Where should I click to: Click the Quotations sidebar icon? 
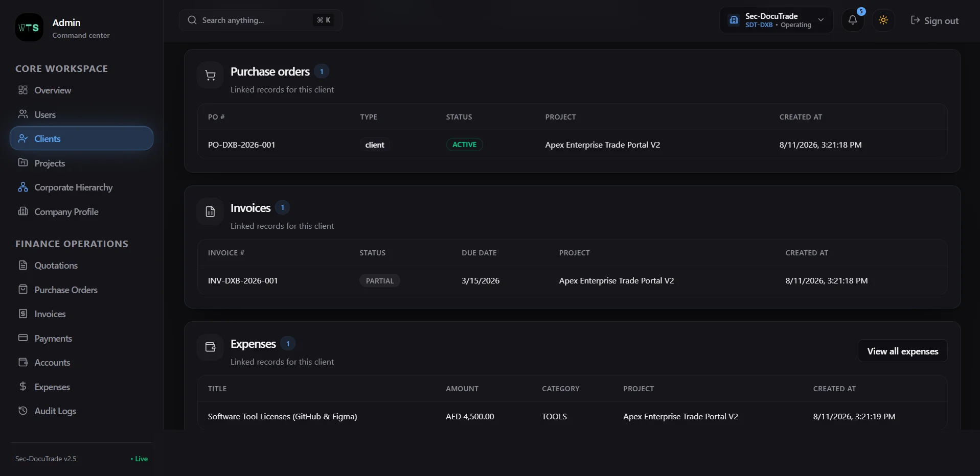(x=23, y=265)
